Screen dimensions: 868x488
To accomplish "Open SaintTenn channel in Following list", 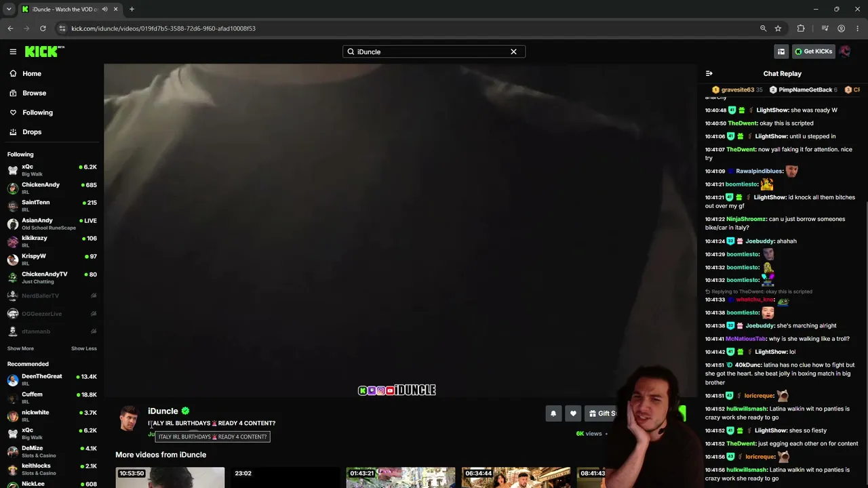I will pos(52,205).
